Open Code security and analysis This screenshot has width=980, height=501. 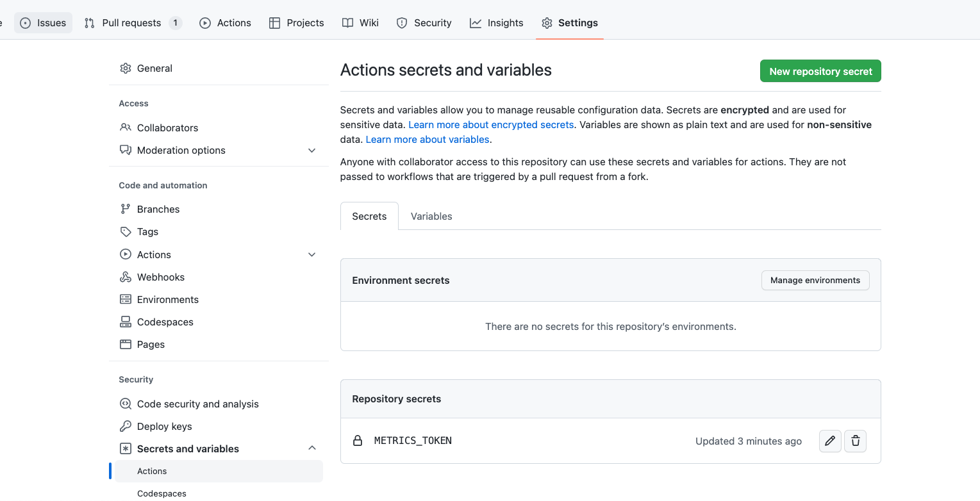(219, 404)
